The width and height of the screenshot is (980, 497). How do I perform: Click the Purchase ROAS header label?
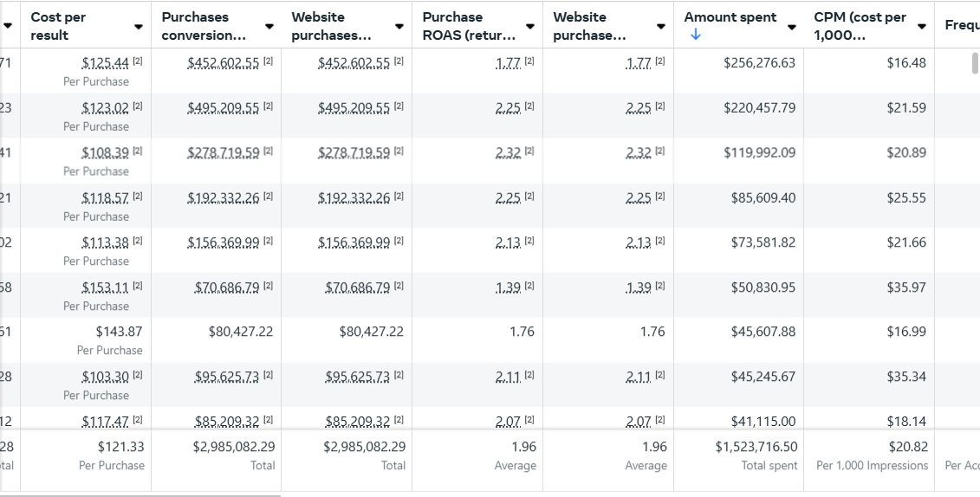click(x=469, y=26)
